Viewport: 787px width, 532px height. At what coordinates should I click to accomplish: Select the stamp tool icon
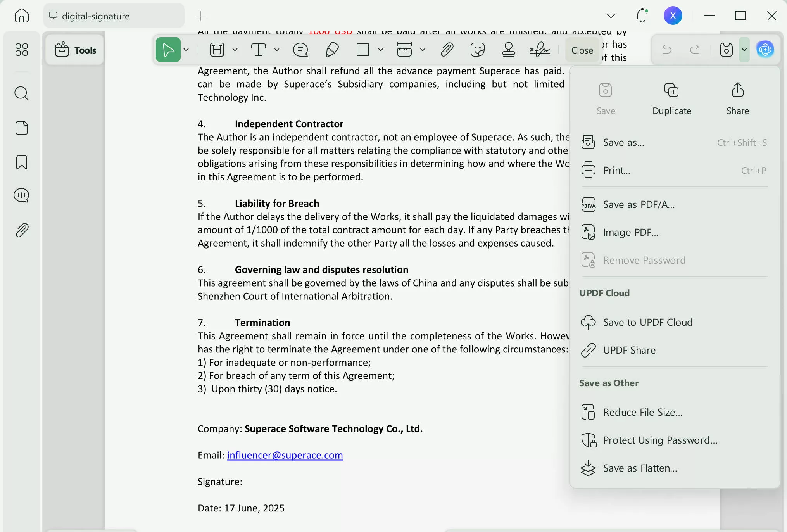pos(508,50)
